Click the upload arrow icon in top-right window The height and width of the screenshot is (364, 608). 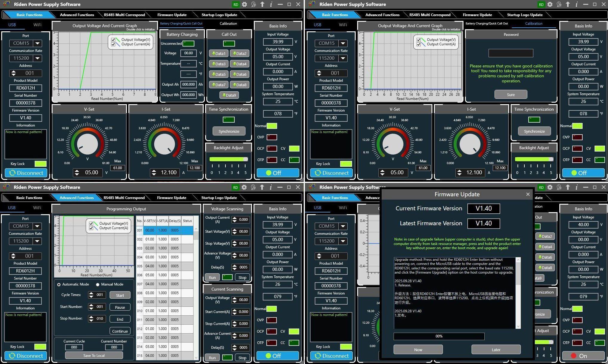[568, 4]
